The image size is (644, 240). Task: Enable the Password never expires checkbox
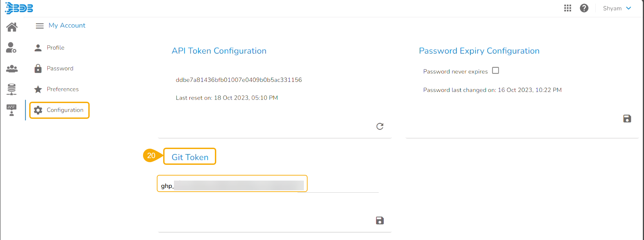(x=495, y=70)
